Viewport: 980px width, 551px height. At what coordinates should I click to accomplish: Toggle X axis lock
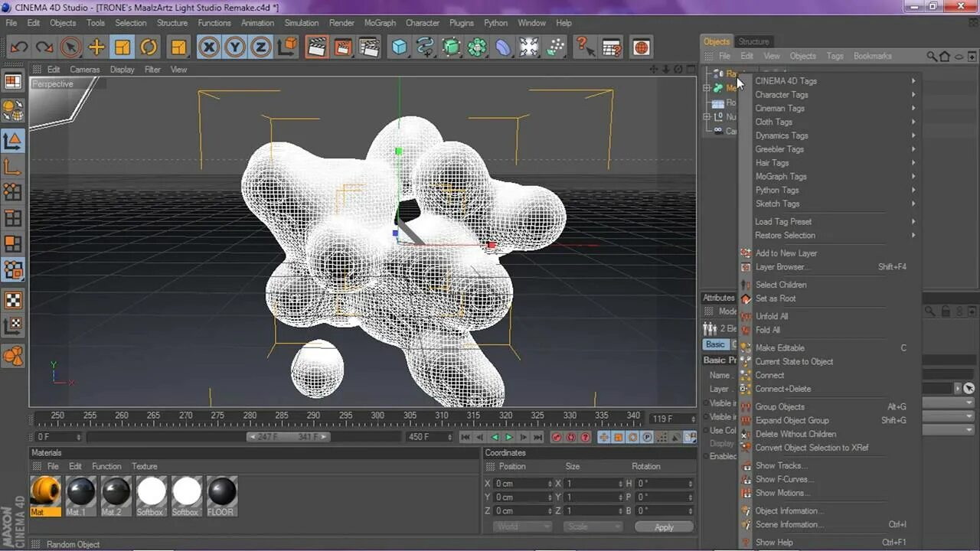209,47
